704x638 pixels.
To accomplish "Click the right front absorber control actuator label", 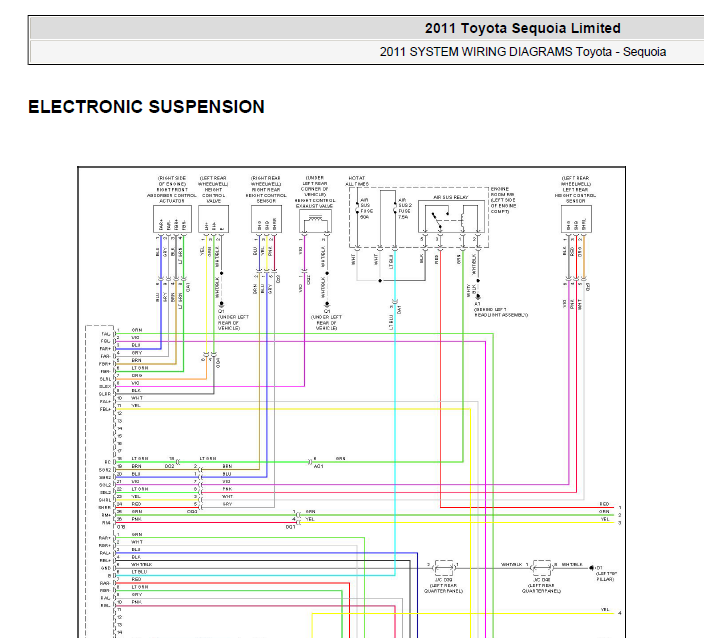I will pyautogui.click(x=172, y=189).
